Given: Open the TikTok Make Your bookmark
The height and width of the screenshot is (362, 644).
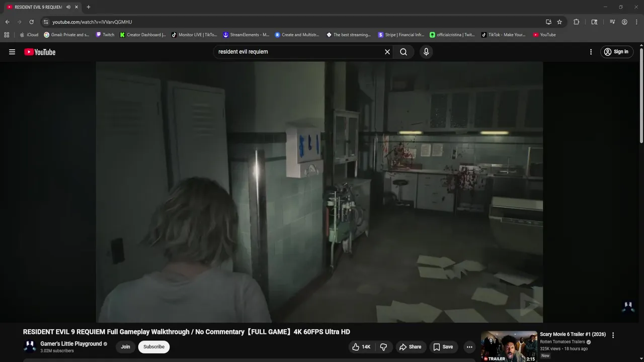Looking at the screenshot, I should click(x=503, y=35).
